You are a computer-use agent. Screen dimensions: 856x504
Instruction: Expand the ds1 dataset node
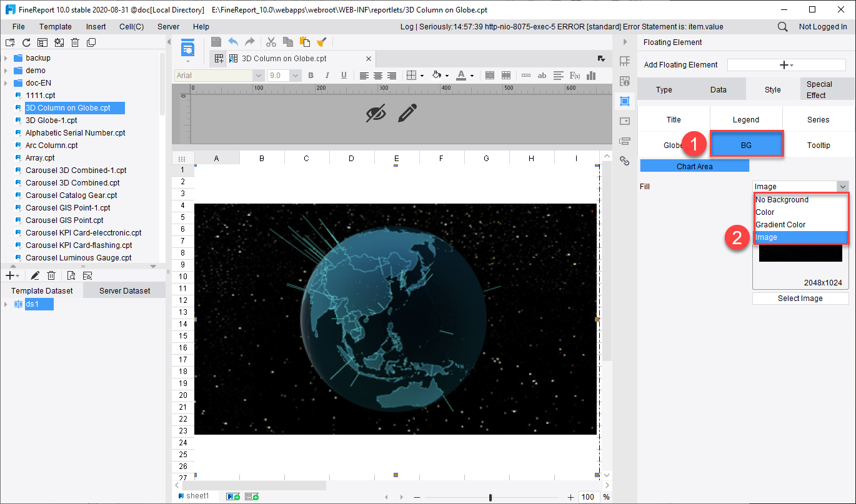[x=6, y=304]
